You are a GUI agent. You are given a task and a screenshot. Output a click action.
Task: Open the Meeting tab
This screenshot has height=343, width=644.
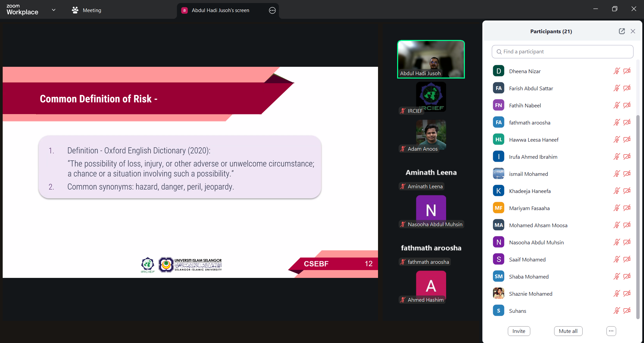[x=92, y=10]
